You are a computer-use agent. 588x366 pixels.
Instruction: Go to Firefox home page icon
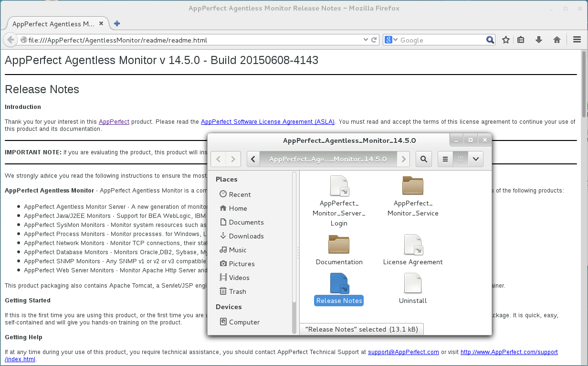(556, 40)
